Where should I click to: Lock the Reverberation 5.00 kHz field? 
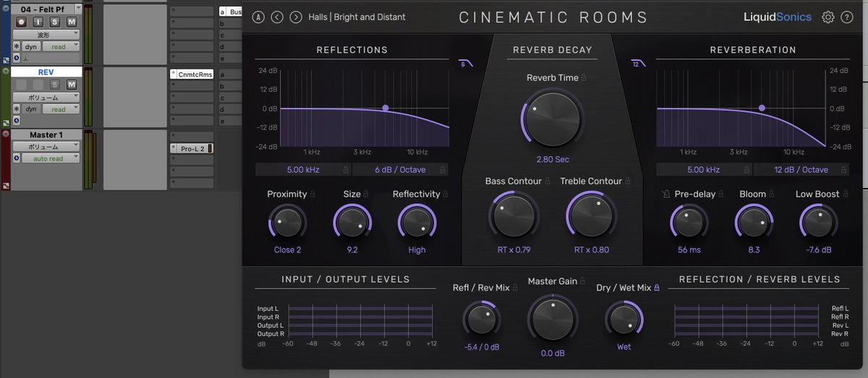click(x=747, y=170)
